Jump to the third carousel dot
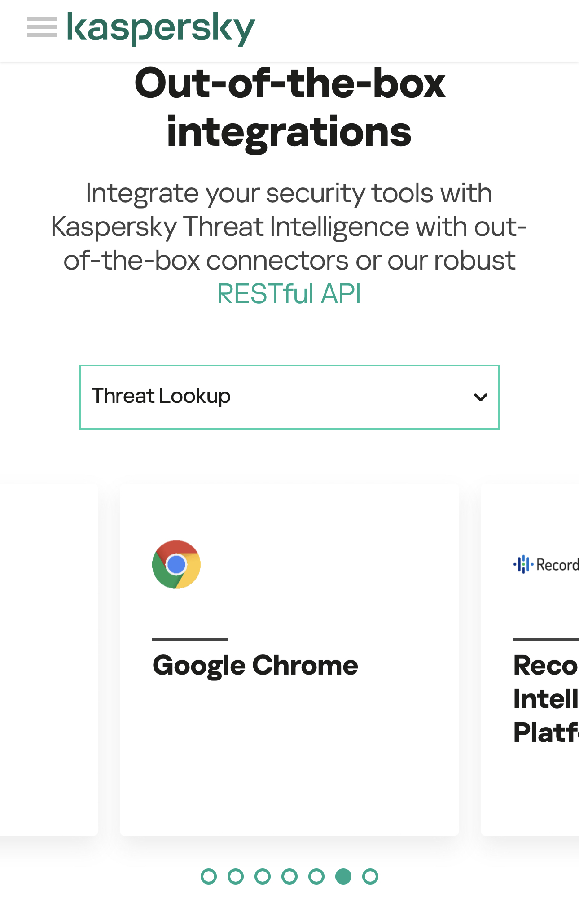The width and height of the screenshot is (579, 924). point(263,876)
